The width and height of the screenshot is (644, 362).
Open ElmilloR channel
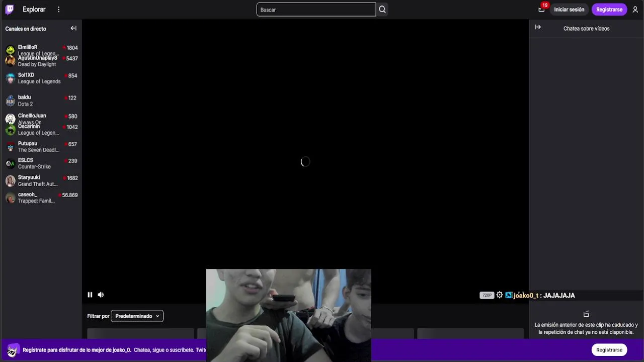(x=41, y=50)
